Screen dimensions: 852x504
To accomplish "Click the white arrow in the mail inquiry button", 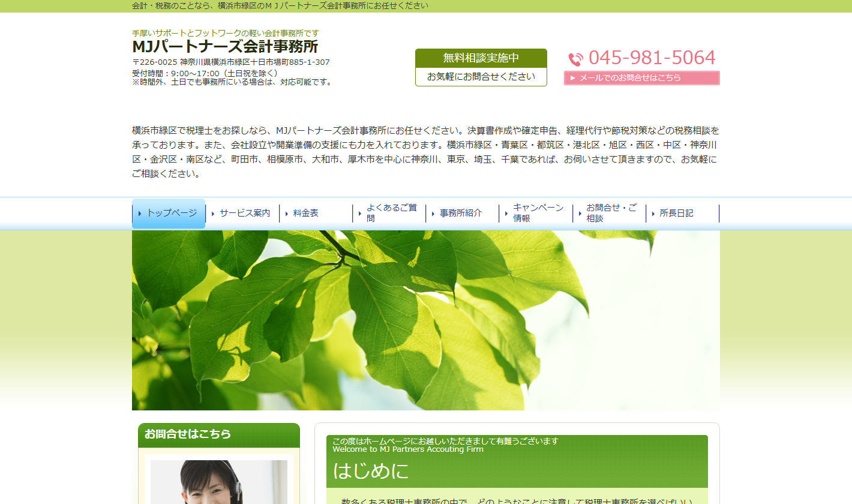I will point(572,78).
